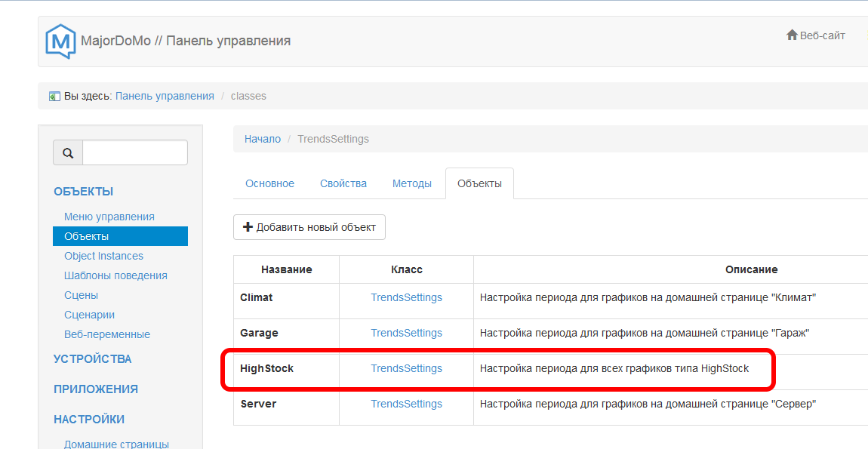The image size is (868, 449).
Task: Click TrendsSettings link in Garage row
Action: [x=406, y=333]
